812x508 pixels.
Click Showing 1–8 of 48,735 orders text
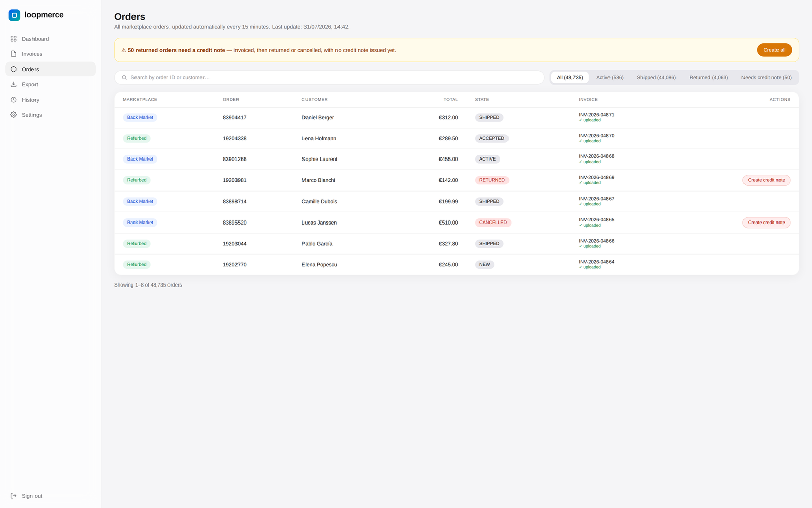coord(148,285)
